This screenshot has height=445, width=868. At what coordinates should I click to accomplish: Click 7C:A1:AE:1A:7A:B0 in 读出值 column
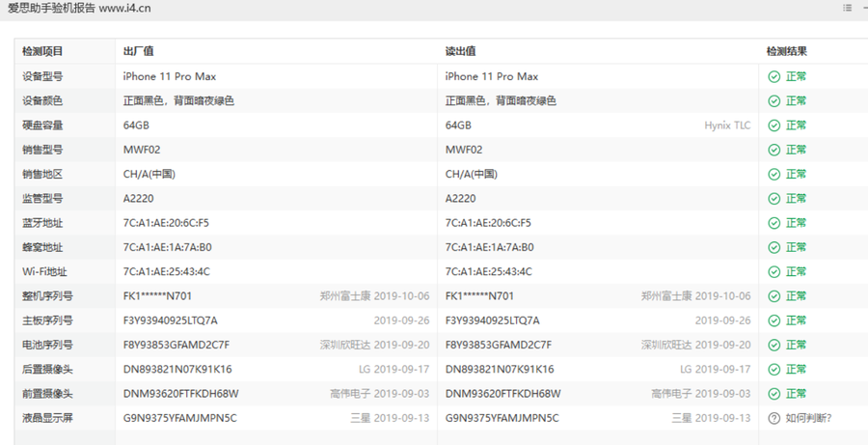tap(489, 247)
